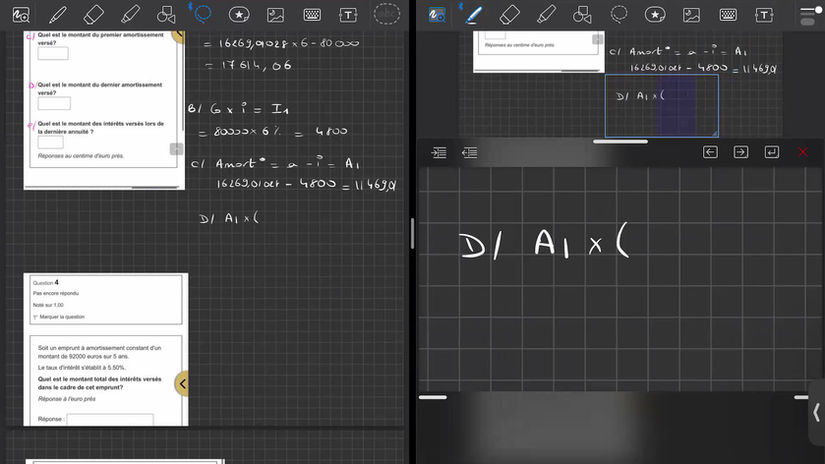Viewport: 825px width, 464px height.
Task: Select the Text box tool in right window
Action: coord(764,15)
